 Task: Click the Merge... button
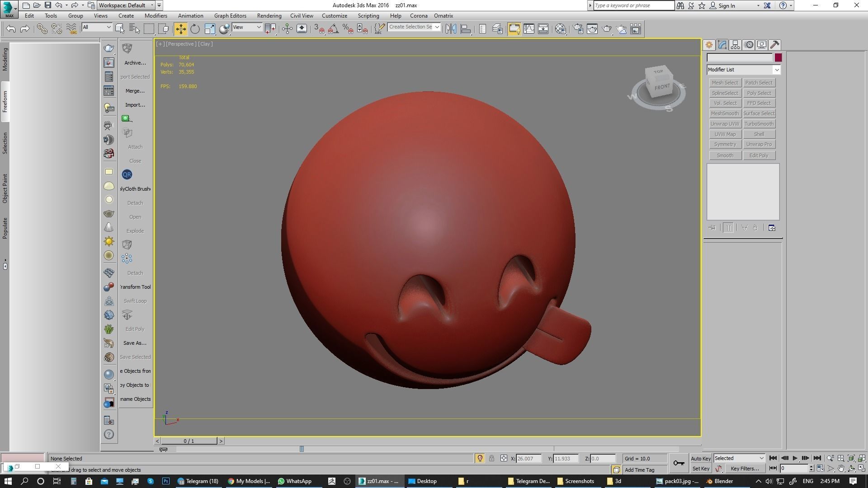[x=135, y=91]
